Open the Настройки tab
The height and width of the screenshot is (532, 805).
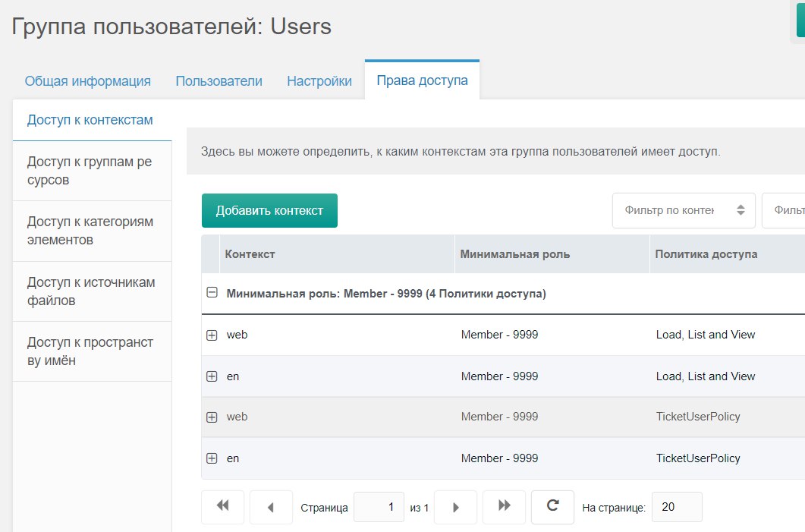(319, 81)
